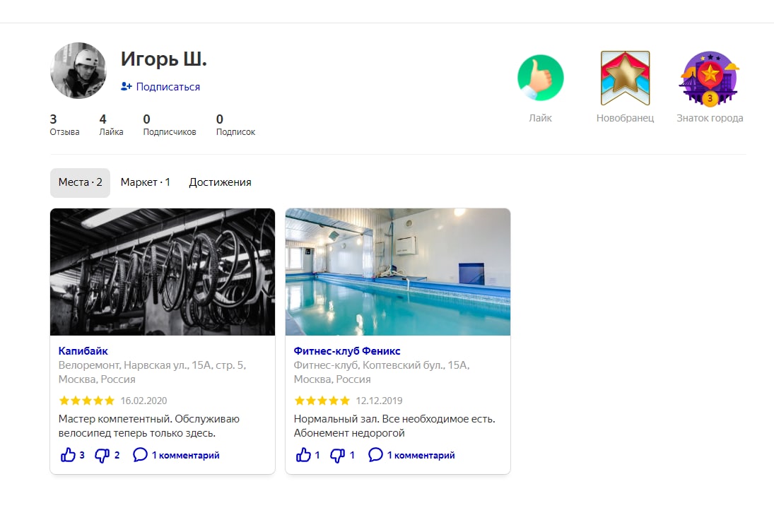The height and width of the screenshot is (532, 774).
Task: Click the review date 16.02.2020
Action: (143, 401)
